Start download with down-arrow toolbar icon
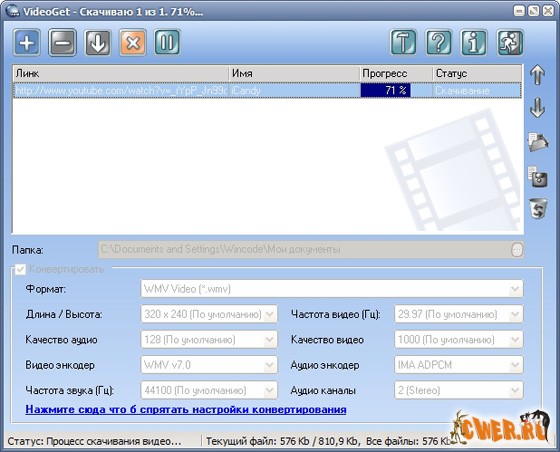 98,43
